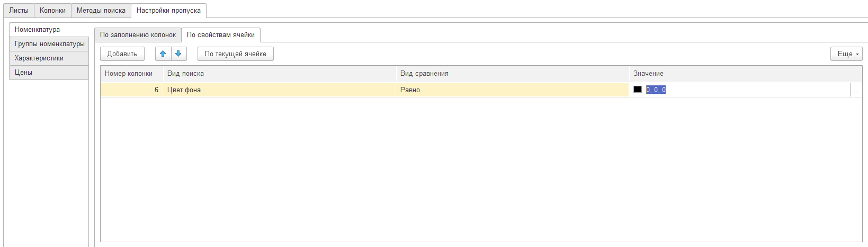Move the row down with the arrow icon

pos(178,54)
